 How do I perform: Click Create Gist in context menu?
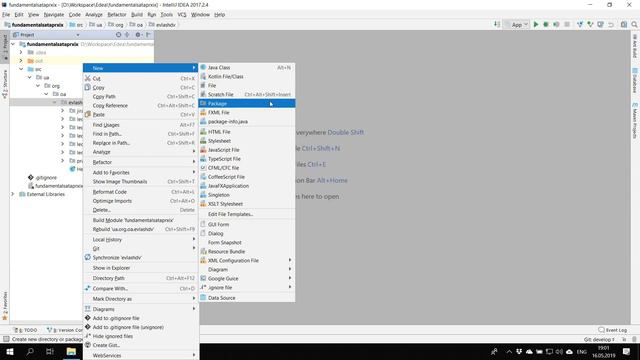coord(140,345)
